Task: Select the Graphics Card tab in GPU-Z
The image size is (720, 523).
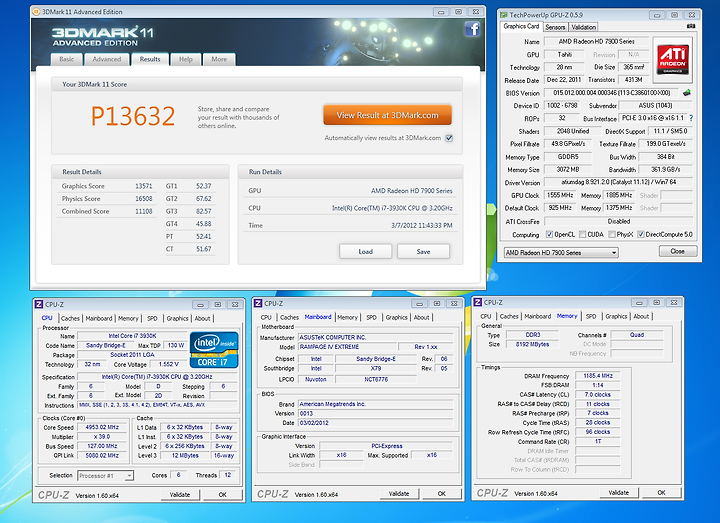Action: [x=521, y=26]
